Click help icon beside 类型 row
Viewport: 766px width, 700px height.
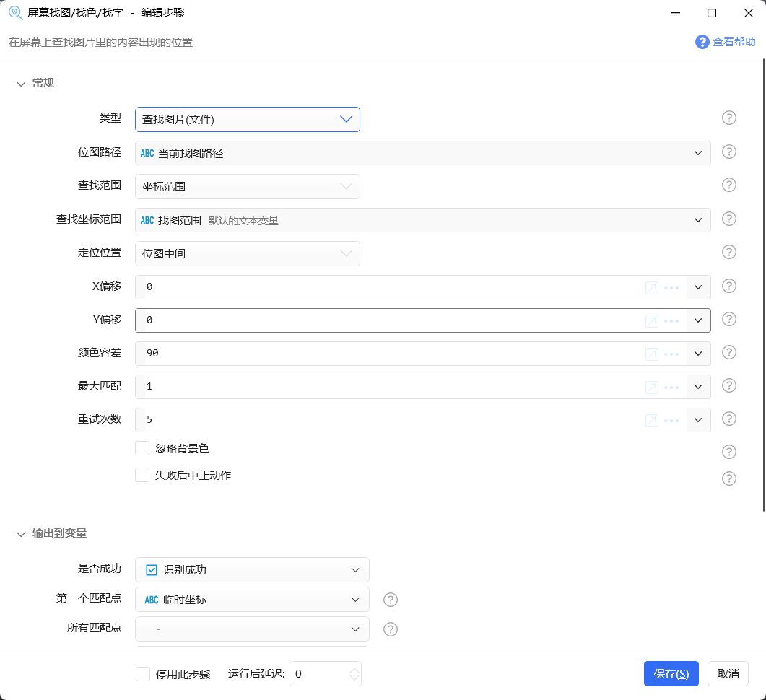729,118
